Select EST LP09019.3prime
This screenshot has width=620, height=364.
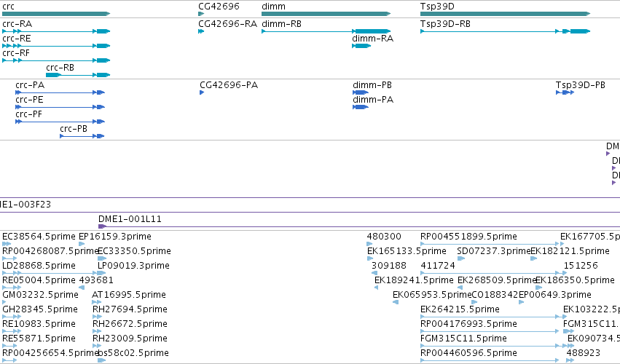(133, 266)
